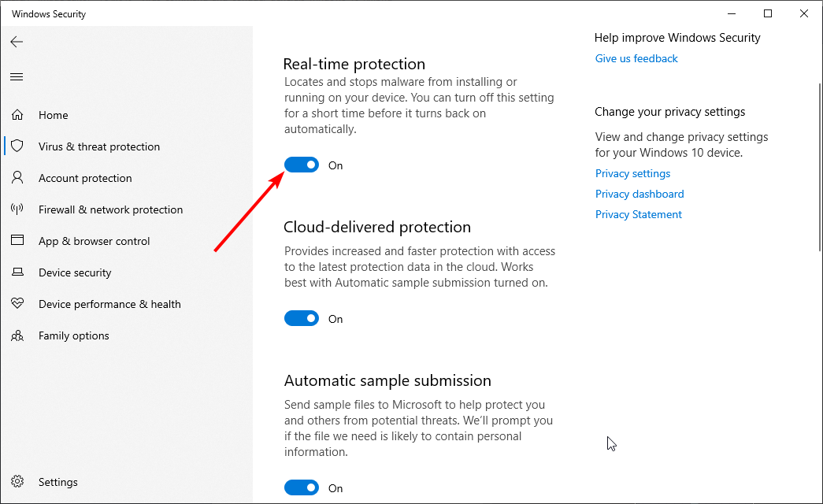Disable the Cloud-delivered protection switch
823x504 pixels.
[x=301, y=318]
